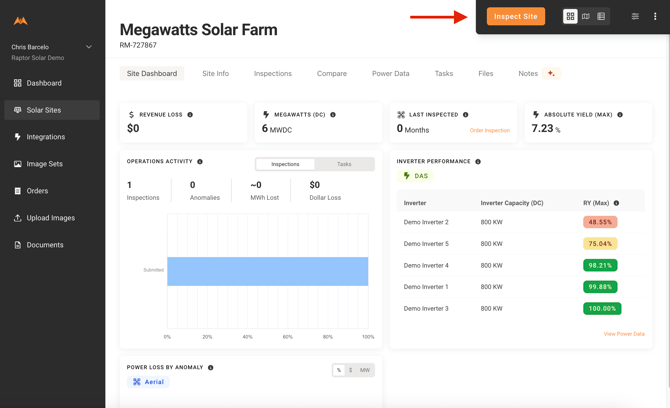Expand the Chris Barcelo account dropdown
Screen dimensions: 670x408
pyautogui.click(x=89, y=47)
